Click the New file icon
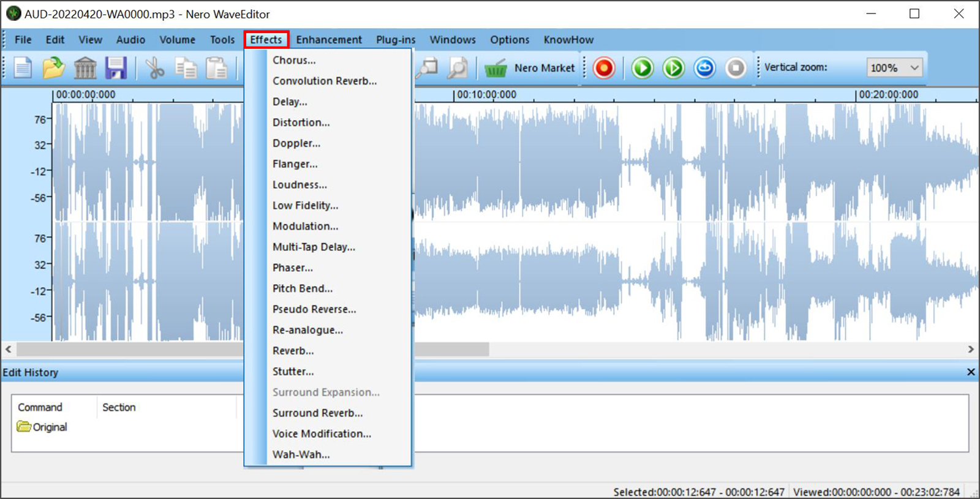Image resolution: width=980 pixels, height=499 pixels. coord(23,68)
